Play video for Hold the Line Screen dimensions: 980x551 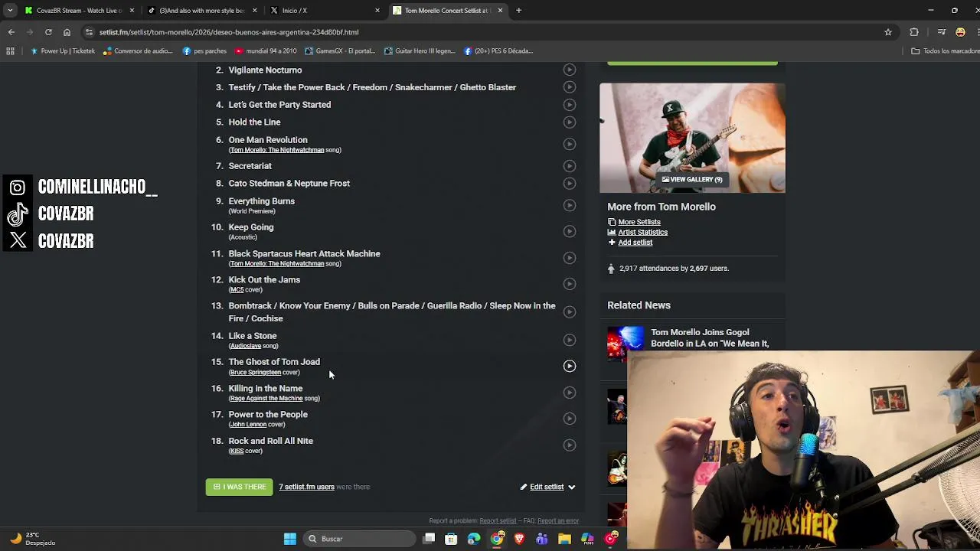click(570, 122)
